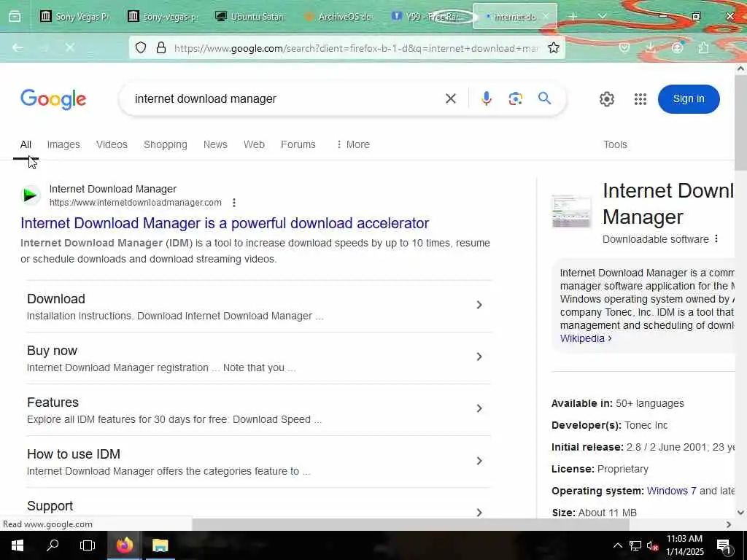Click the vertical page scrollbar thumb
Image resolution: width=747 pixels, height=560 pixels.
coord(740,122)
